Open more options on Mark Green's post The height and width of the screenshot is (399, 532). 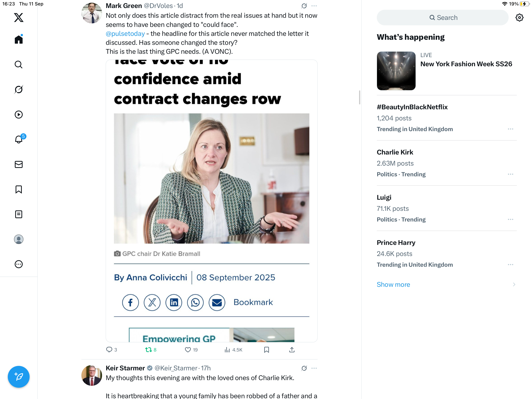pyautogui.click(x=314, y=6)
